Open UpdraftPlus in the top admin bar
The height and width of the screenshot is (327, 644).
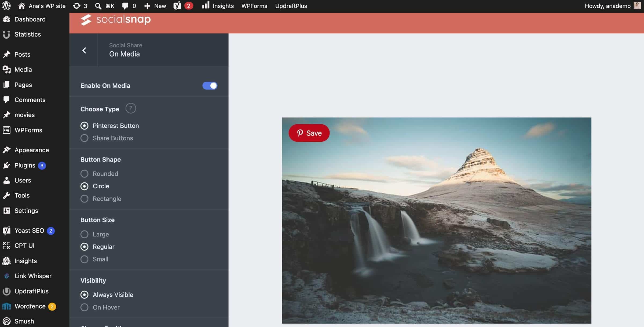(x=291, y=6)
